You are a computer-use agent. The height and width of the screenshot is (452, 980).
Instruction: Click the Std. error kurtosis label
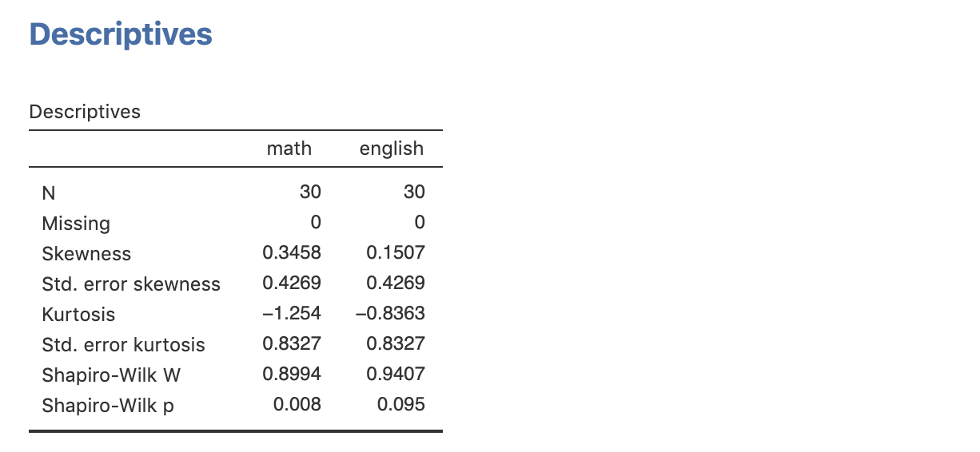[123, 345]
